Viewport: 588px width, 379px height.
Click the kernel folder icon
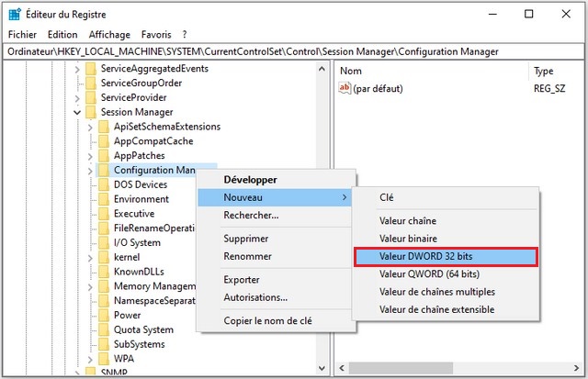(x=104, y=257)
